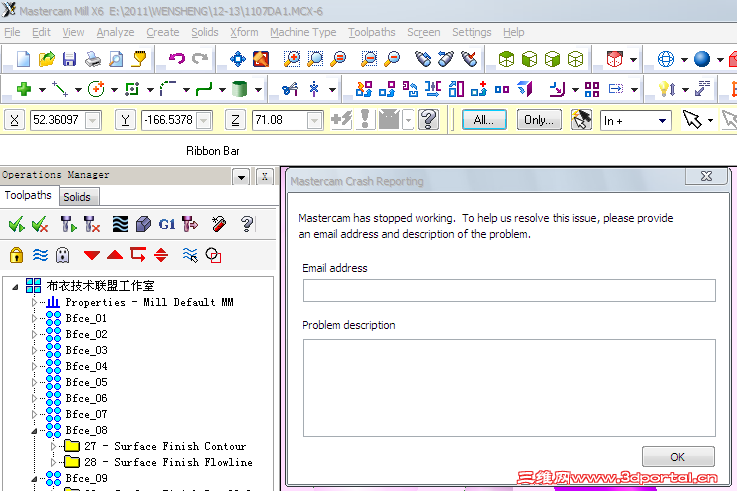Image resolution: width=737 pixels, height=491 pixels.
Task: Click the Create cylinder primitive icon
Action: [240, 89]
